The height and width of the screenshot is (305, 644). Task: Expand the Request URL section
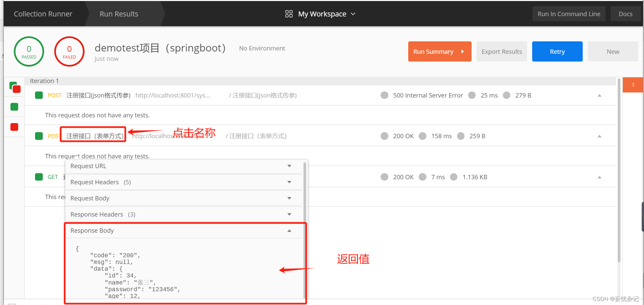tap(184, 166)
